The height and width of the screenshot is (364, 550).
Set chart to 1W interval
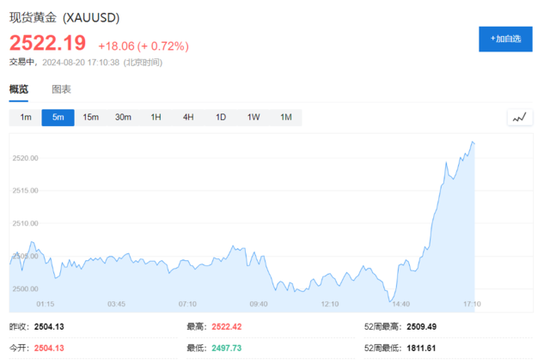[x=254, y=117]
